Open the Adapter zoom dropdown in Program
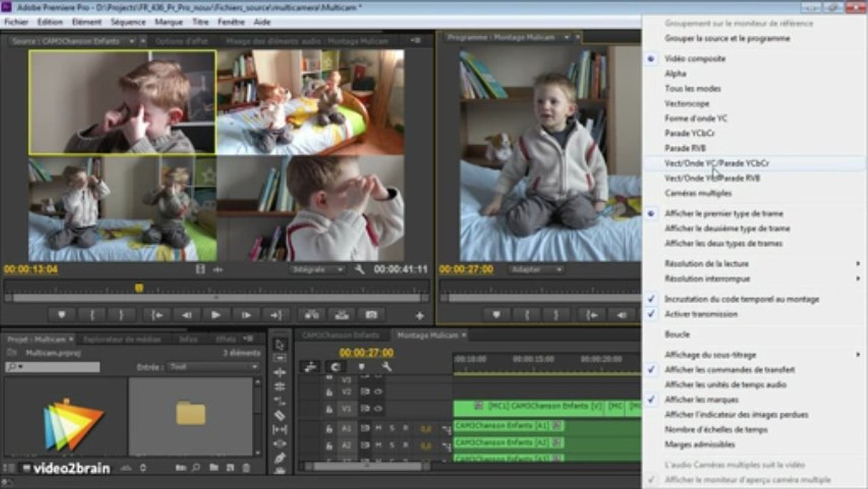This screenshot has height=489, width=868. (535, 270)
